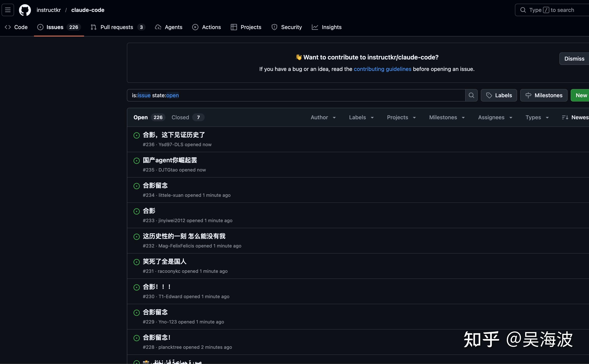The height and width of the screenshot is (364, 589).
Task: Open the Newest sort dropdown
Action: (x=575, y=118)
